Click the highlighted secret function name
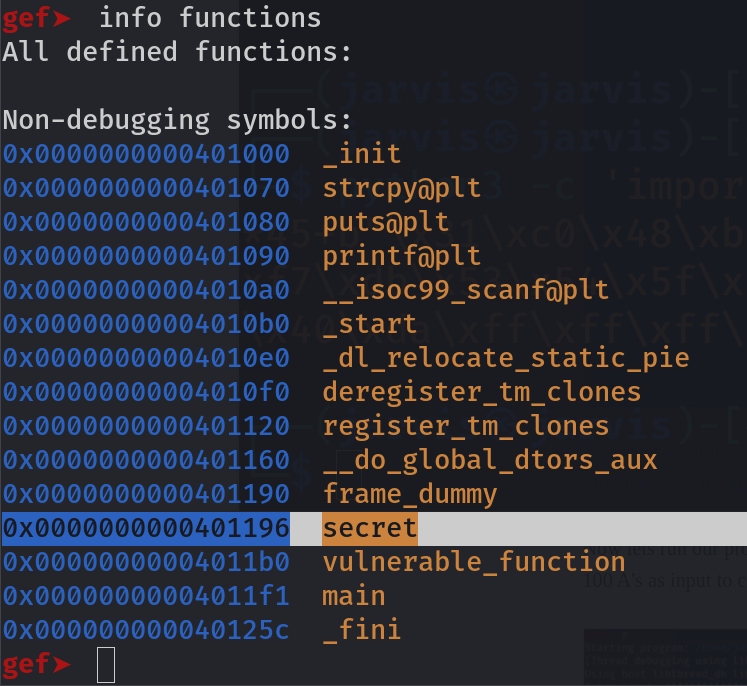 (369, 528)
